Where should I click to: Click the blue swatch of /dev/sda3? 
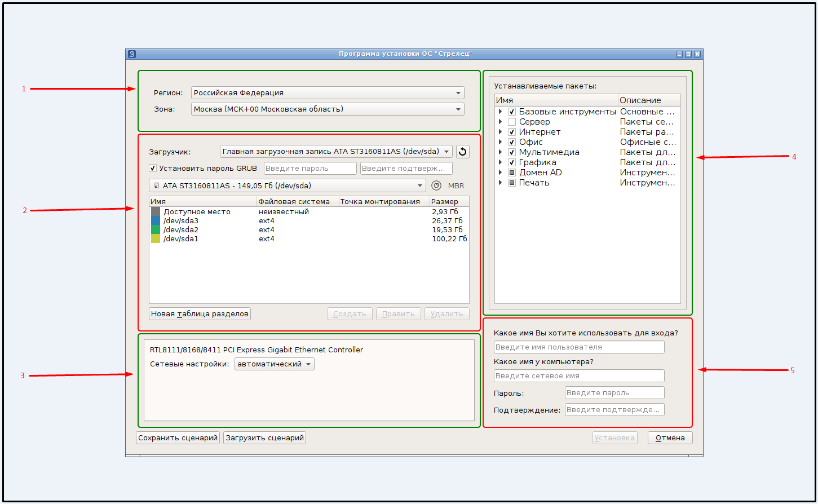pos(156,220)
